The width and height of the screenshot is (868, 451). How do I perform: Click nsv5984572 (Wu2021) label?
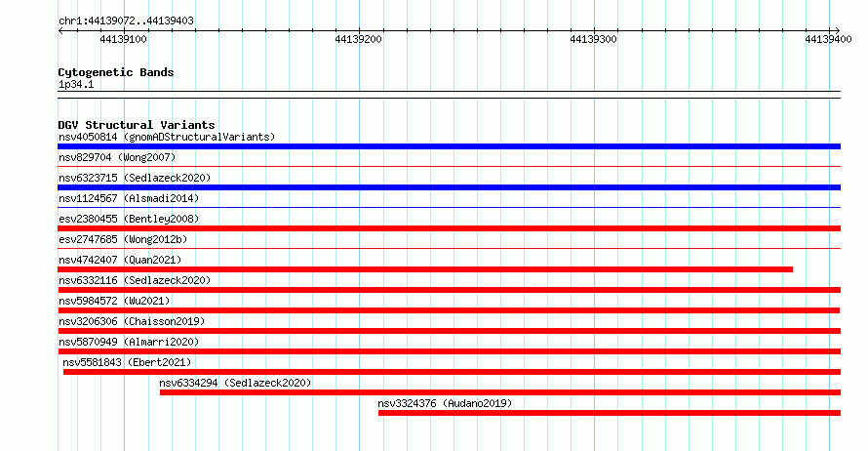[x=114, y=301]
